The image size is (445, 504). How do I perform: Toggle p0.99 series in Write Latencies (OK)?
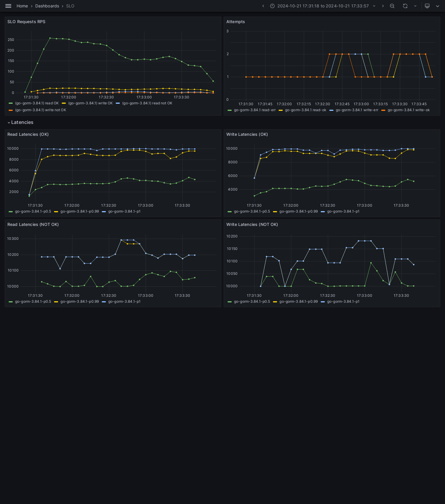coord(298,211)
